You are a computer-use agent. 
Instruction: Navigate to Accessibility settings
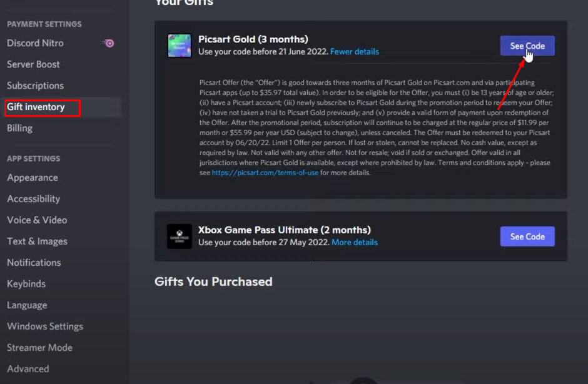tap(33, 199)
